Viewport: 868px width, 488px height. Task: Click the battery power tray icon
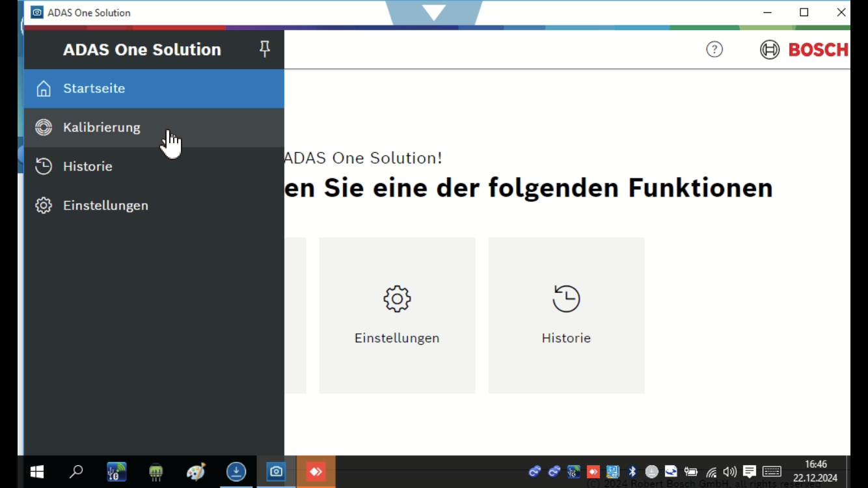(x=691, y=472)
